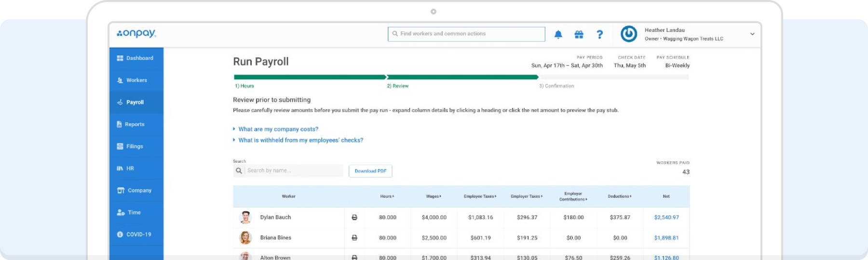The image size is (868, 260).
Task: Click Dylan Bauch's deductions $375.87
Action: [620, 218]
